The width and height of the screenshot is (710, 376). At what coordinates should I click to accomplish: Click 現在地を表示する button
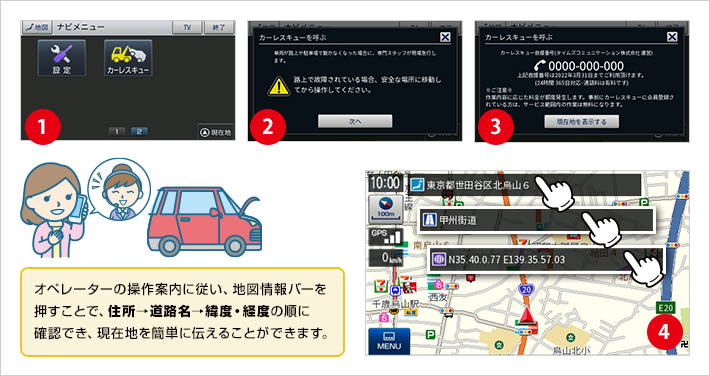click(581, 121)
